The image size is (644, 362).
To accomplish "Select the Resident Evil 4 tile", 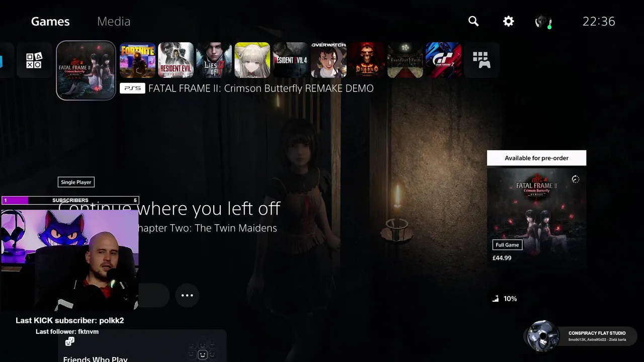I will click(x=291, y=60).
